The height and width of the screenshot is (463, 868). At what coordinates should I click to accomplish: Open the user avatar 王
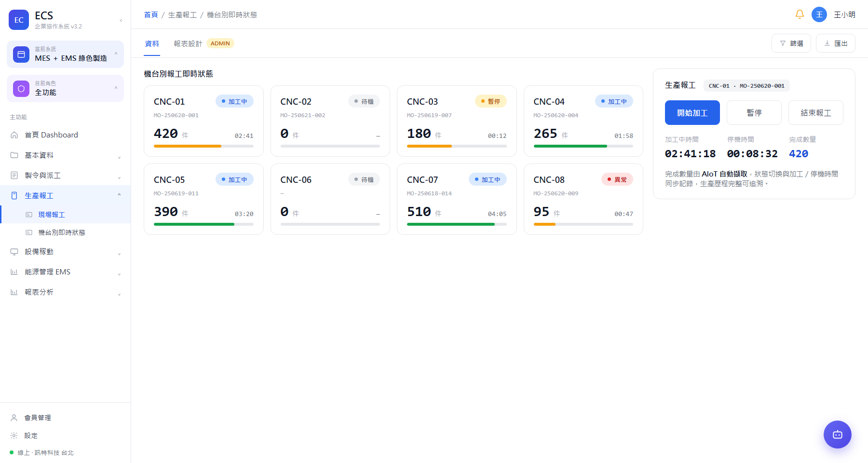coord(819,14)
